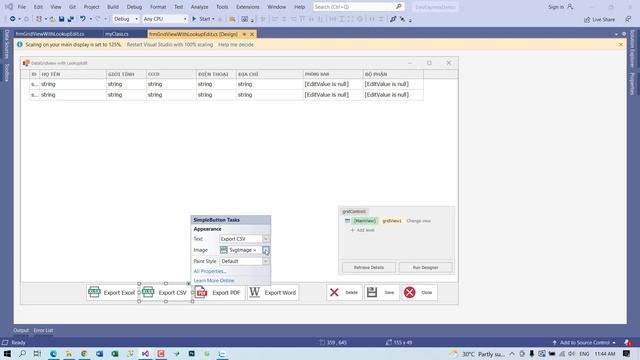Open the Format menu
Image resolution: width=640 pixels, height=360 pixels.
[158, 7]
